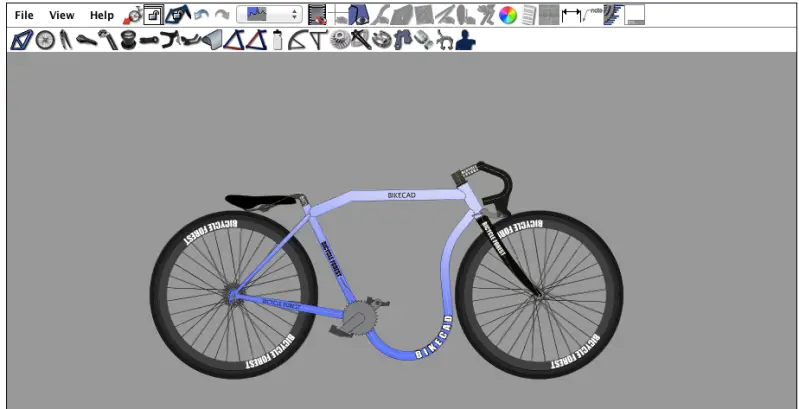Click the film strip icon
The height and width of the screenshot is (409, 799).
click(317, 15)
